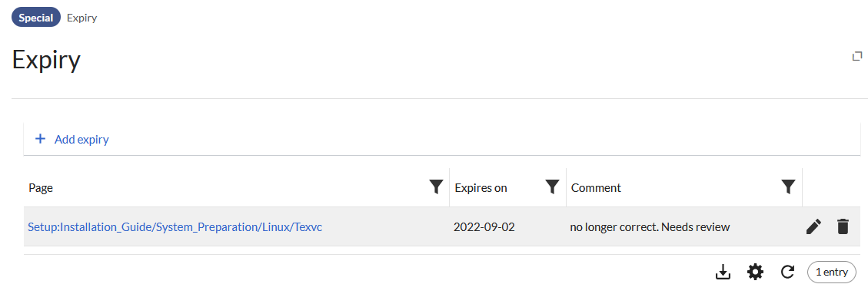
Task: Click the 1 entry count badge
Action: tap(831, 272)
